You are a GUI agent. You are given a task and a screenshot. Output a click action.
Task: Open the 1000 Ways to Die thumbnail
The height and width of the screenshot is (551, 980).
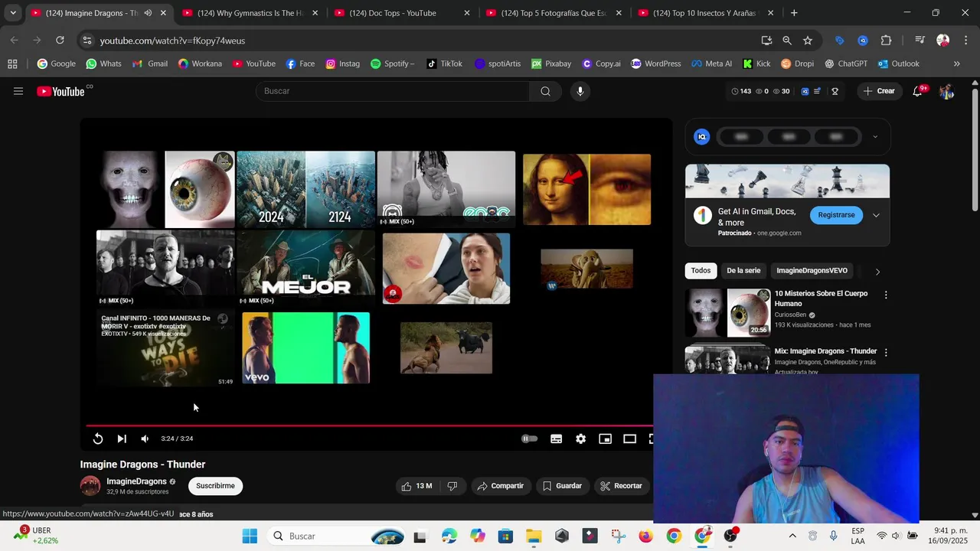click(165, 348)
